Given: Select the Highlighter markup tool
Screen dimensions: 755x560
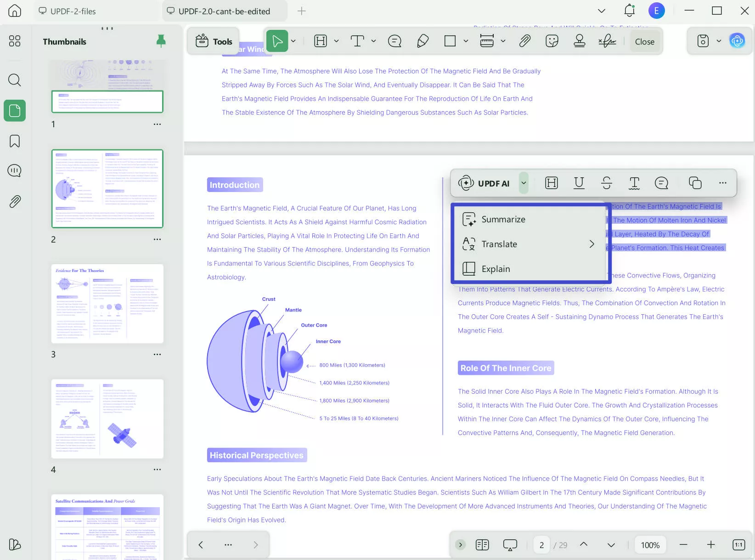Looking at the screenshot, I should 423,41.
